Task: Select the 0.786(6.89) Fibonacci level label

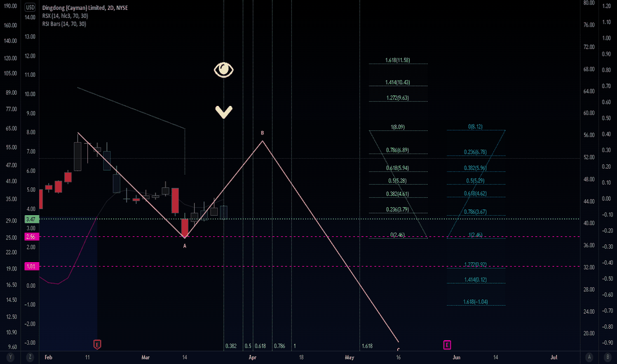Action: (397, 150)
